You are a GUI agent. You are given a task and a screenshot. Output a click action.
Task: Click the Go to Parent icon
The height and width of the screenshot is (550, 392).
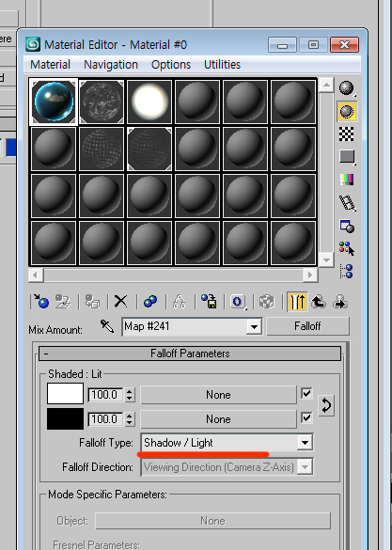coord(319,302)
